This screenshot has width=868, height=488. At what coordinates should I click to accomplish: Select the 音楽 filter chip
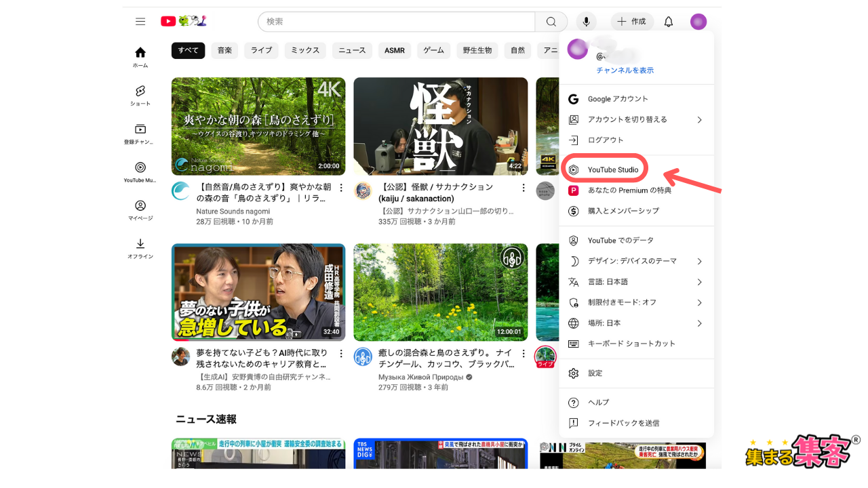224,50
